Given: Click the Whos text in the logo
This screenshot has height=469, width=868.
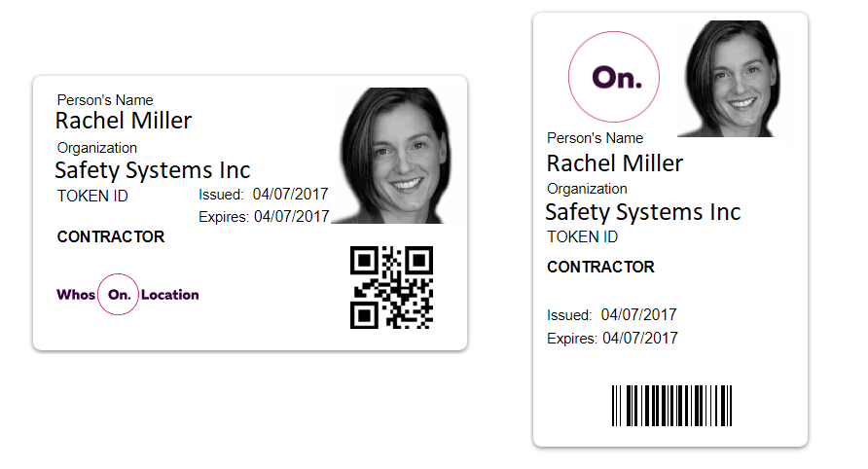Looking at the screenshot, I should click(x=76, y=295).
